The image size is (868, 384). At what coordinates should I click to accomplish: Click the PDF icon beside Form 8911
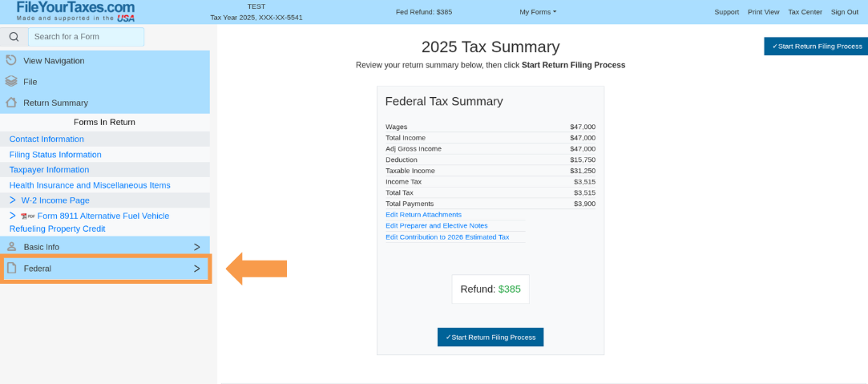28,216
